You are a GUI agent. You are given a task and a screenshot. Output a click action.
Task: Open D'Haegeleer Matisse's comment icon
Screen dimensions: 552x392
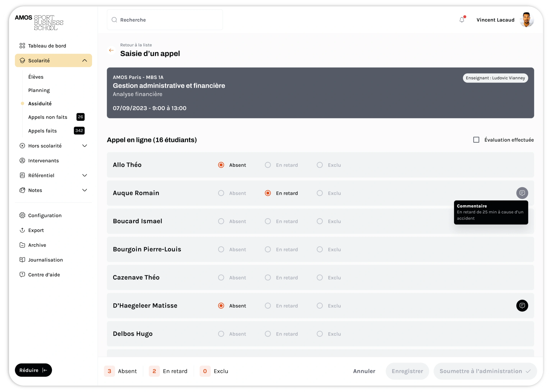coord(522,306)
